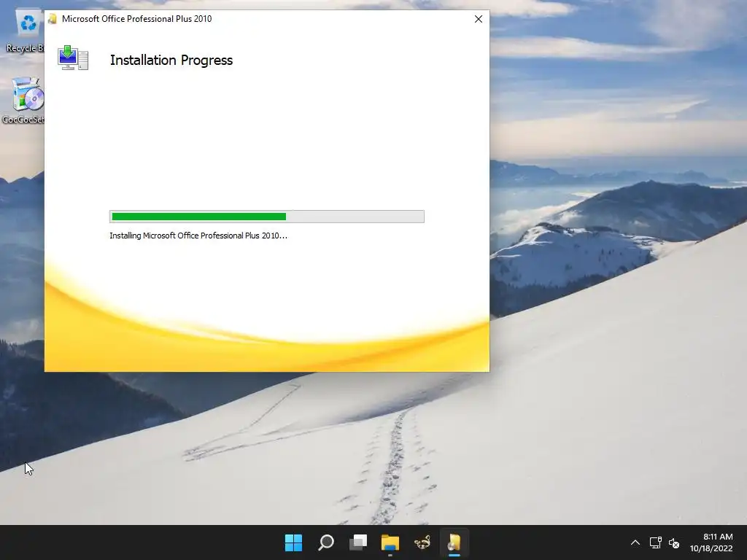Open the network status tray icon
This screenshot has width=747, height=560.
655,542
